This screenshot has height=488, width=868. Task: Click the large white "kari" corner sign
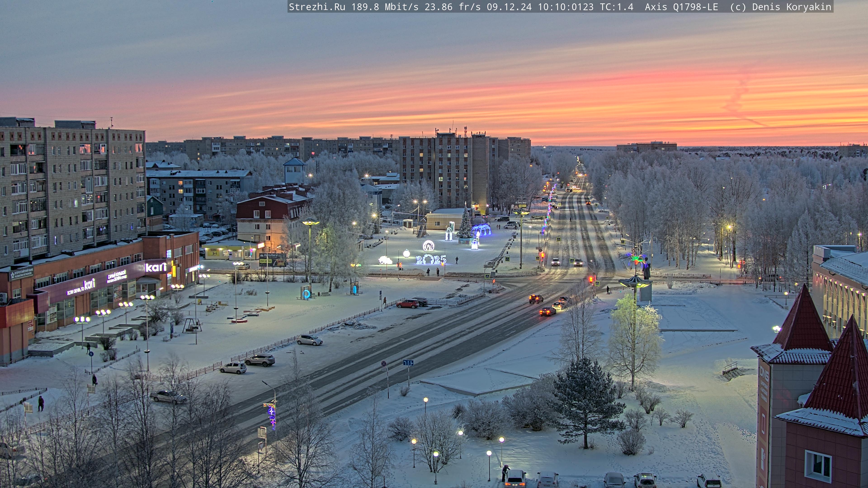point(156,267)
